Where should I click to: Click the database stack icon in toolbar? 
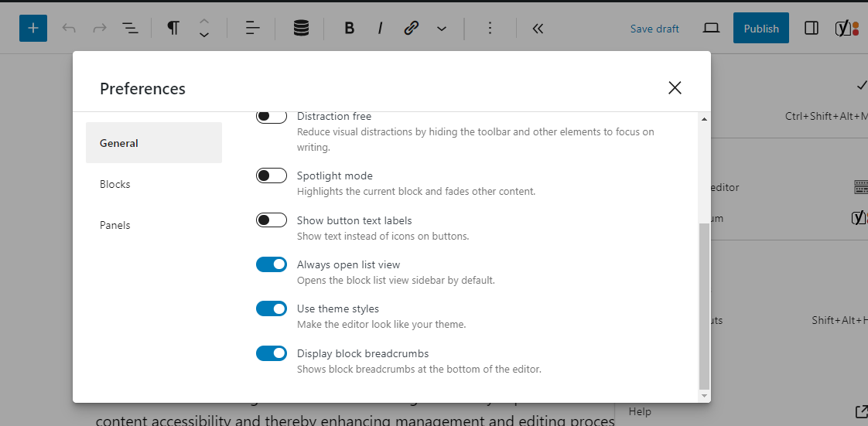pos(301,28)
